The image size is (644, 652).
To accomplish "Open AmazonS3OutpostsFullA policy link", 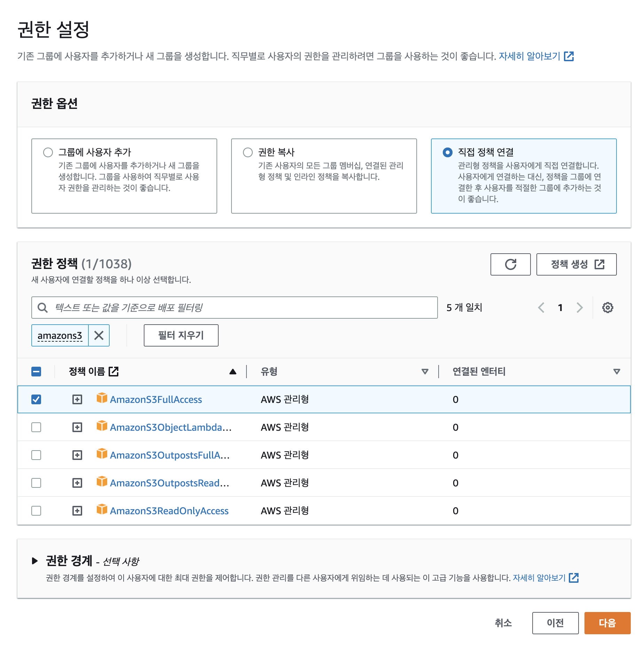I will click(170, 455).
